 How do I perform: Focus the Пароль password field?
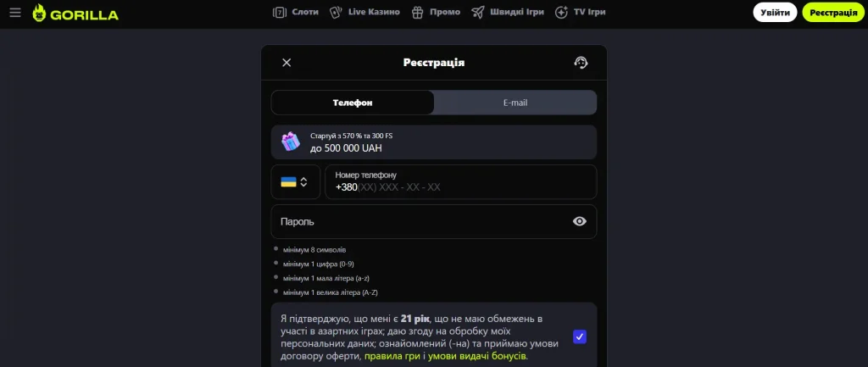[x=420, y=221]
